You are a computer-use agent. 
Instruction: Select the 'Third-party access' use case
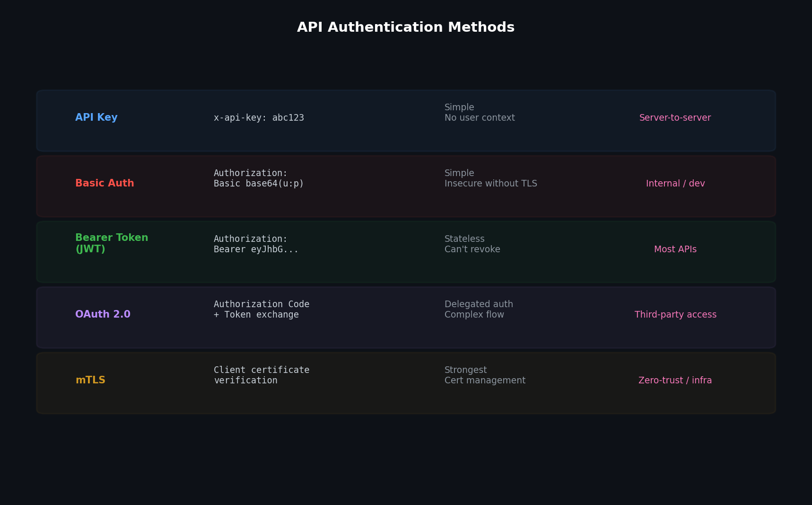(675, 315)
